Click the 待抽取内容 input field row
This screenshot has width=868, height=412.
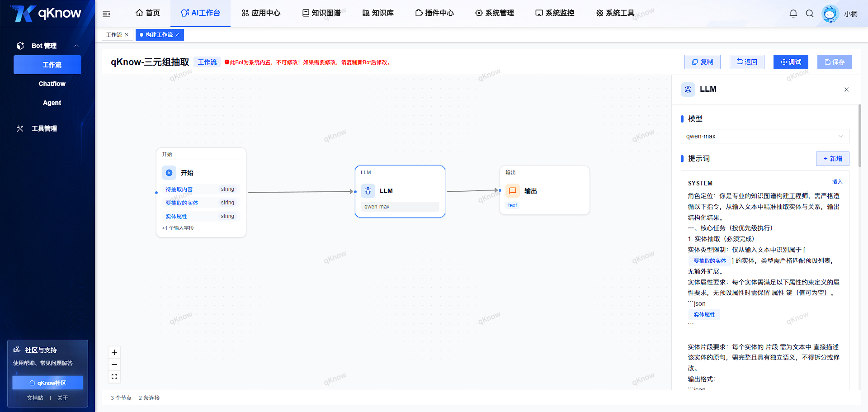(200, 189)
